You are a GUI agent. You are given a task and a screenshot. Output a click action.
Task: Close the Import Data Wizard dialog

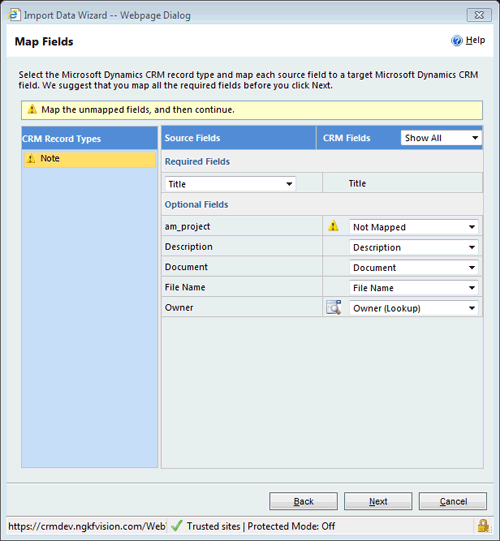[479, 15]
